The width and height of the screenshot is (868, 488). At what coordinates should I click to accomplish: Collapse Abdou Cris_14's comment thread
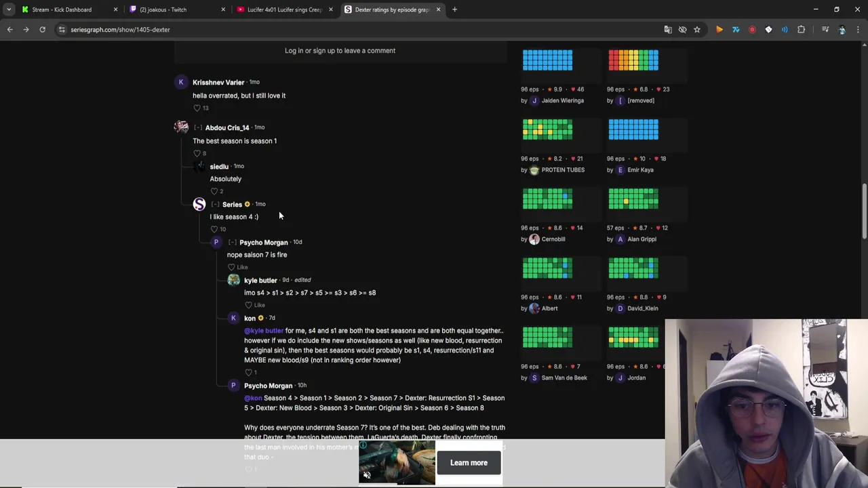coord(198,127)
